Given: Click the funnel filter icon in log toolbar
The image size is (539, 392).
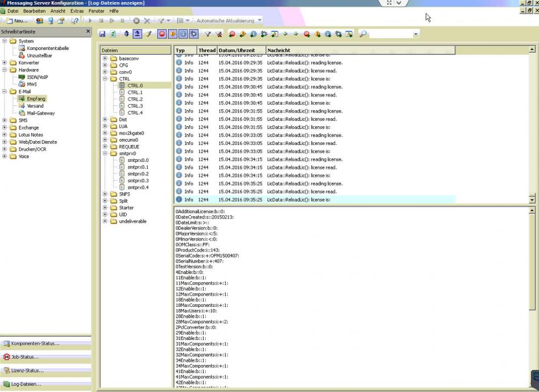Looking at the screenshot, I should pos(208,34).
